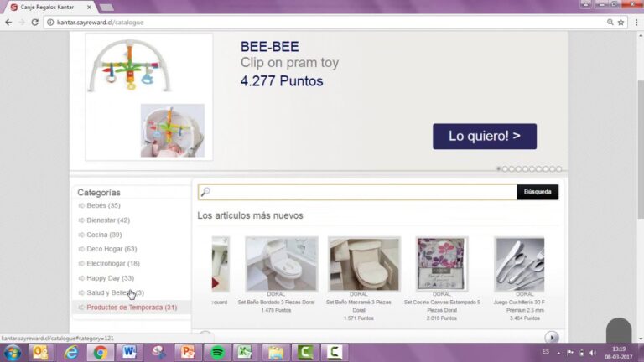The image size is (644, 362).
Task: Open Set Baño Macramé 3 Piezas thumbnail
Action: point(364,264)
